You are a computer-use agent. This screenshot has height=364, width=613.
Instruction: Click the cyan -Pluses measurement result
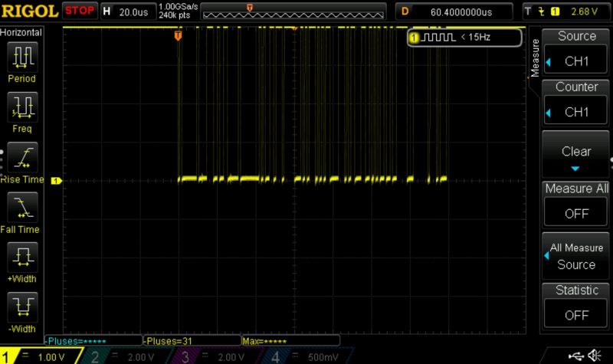click(93, 341)
